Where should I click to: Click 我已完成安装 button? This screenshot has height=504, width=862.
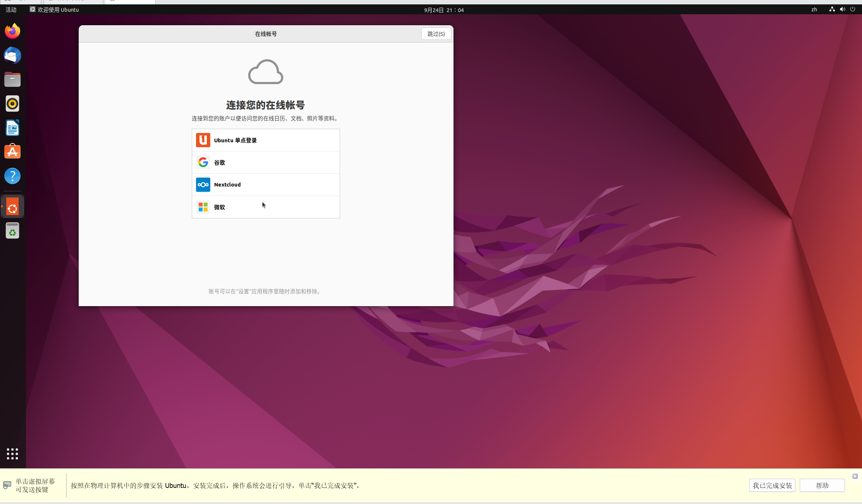772,485
